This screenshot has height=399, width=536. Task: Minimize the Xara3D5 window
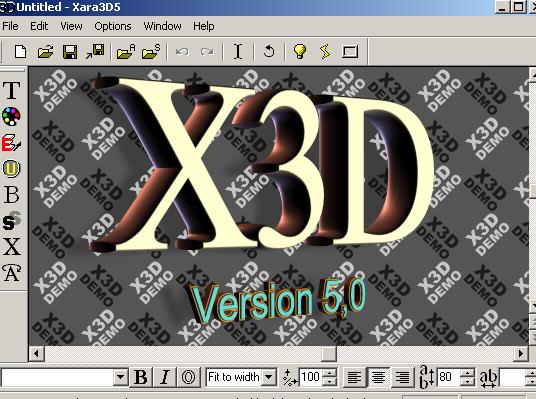tap(502, 8)
